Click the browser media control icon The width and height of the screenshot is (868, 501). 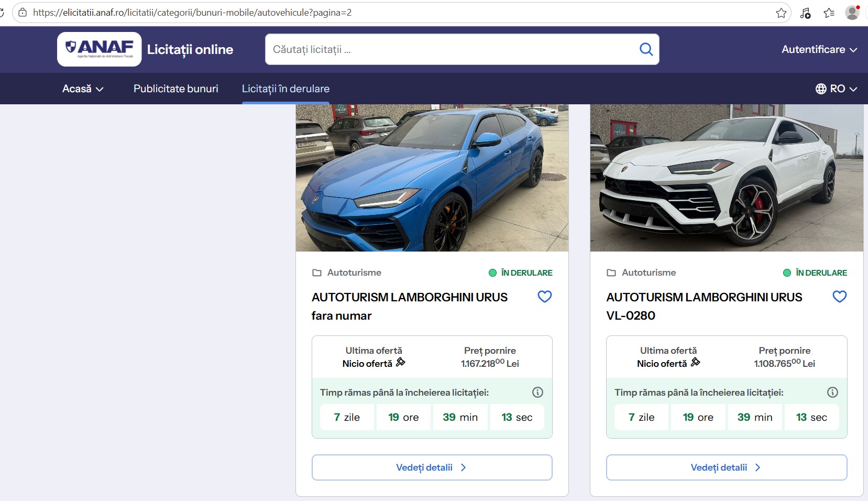[x=805, y=13]
